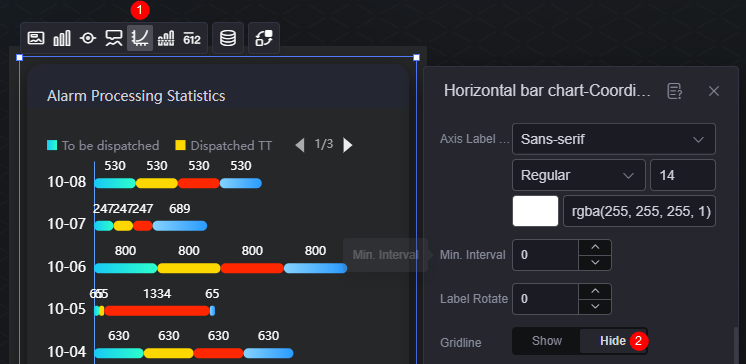Click the bar chart with axis icon
Viewport: 746px width, 364px height.
(166, 38)
